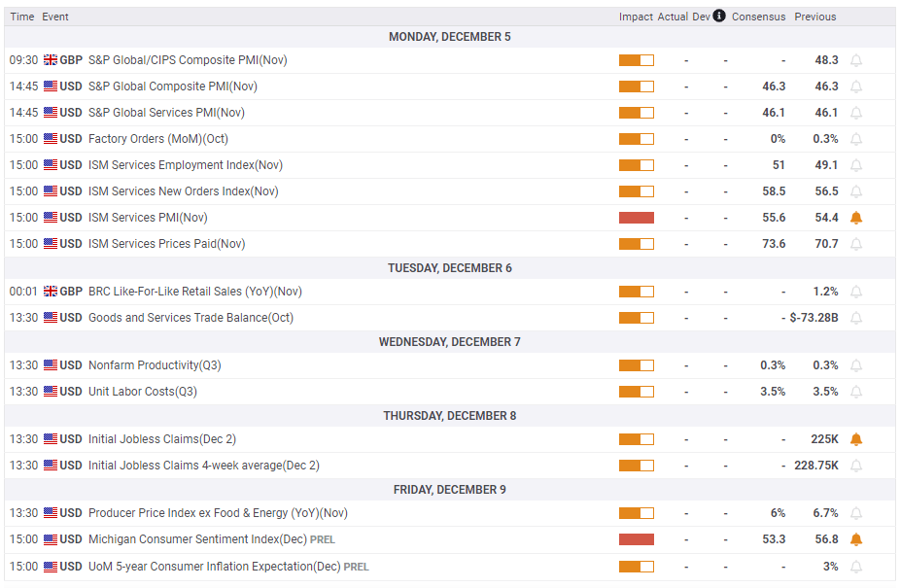Click the bell next to Unit Labor Costs(Q3)
This screenshot has width=900, height=588.
tap(856, 392)
